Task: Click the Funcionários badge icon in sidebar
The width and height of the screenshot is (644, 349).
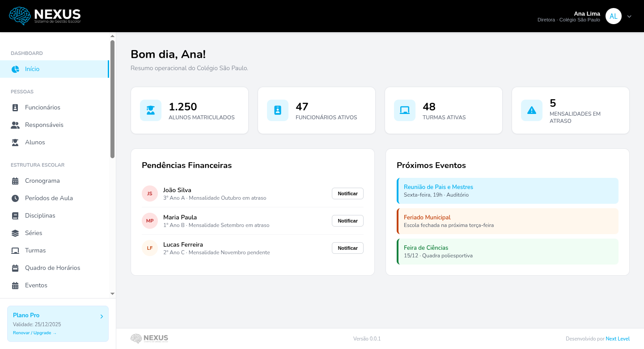Action: pyautogui.click(x=15, y=108)
